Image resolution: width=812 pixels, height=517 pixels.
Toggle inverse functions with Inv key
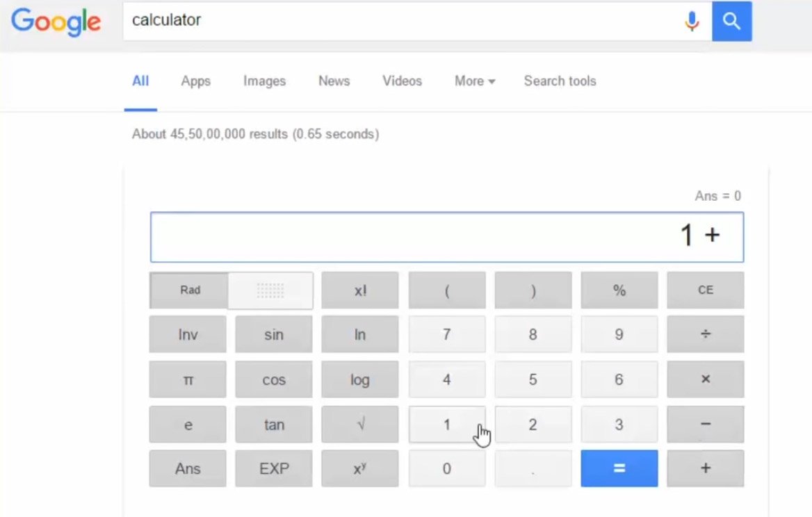188,334
